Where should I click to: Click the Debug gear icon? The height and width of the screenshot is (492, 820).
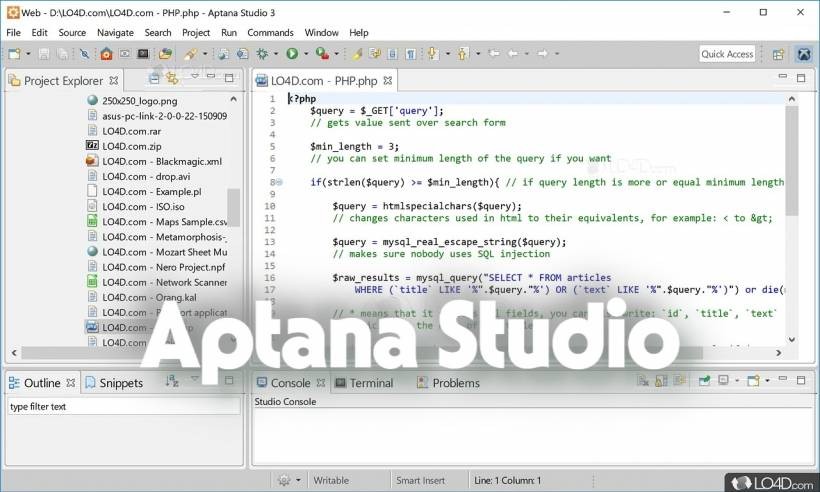click(x=262, y=53)
